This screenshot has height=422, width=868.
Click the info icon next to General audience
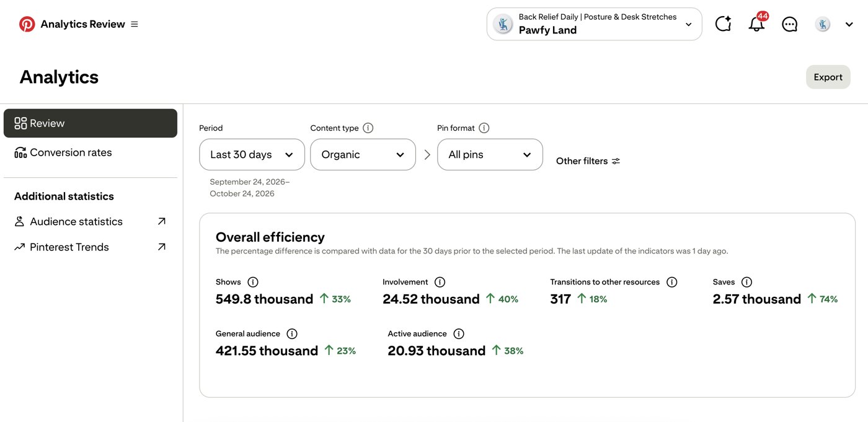(292, 333)
